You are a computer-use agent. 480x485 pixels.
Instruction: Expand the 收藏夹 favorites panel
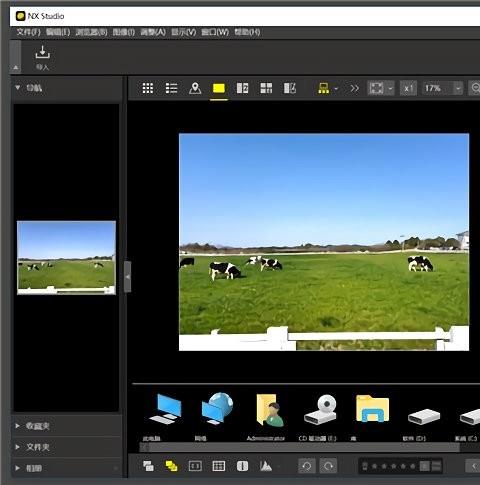[17, 426]
